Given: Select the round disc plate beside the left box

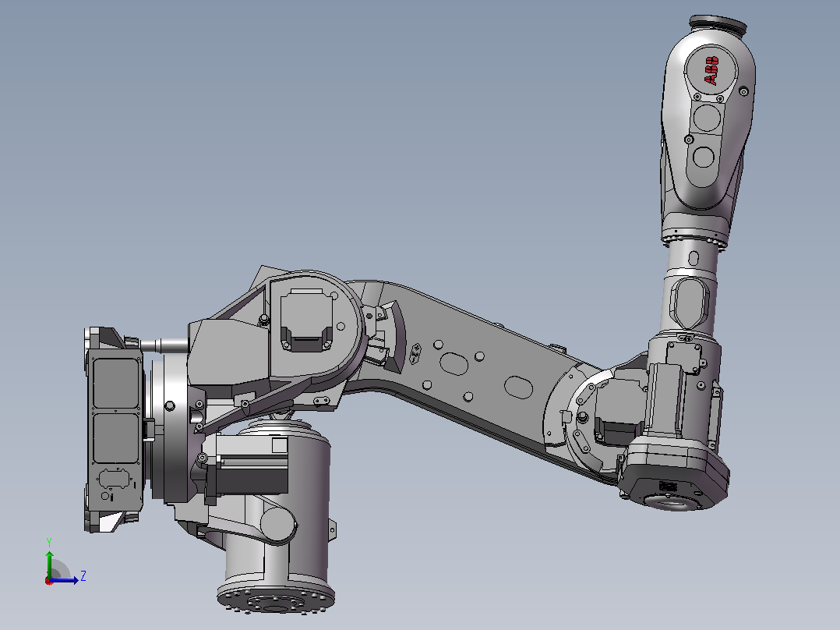Looking at the screenshot, I should pos(169,427).
